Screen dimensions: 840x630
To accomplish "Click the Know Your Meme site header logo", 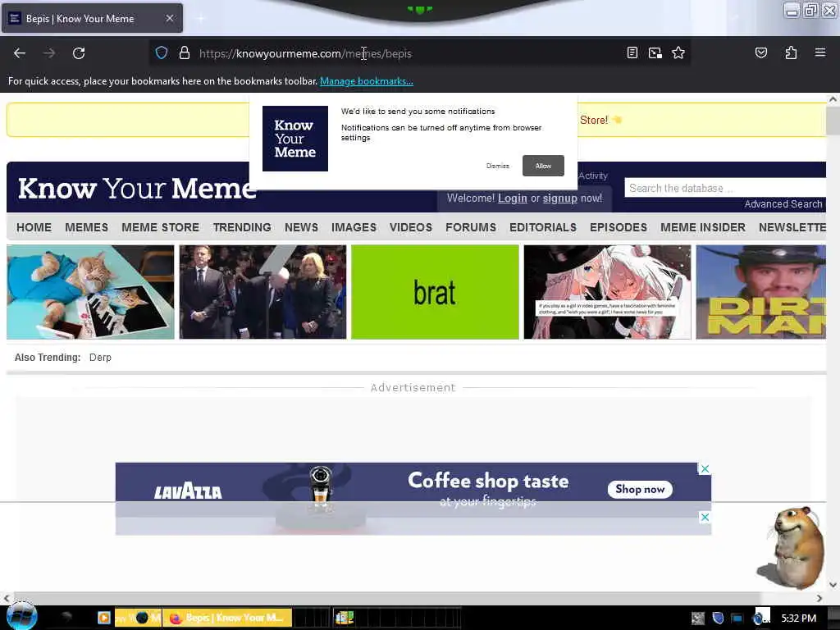I will (137, 188).
